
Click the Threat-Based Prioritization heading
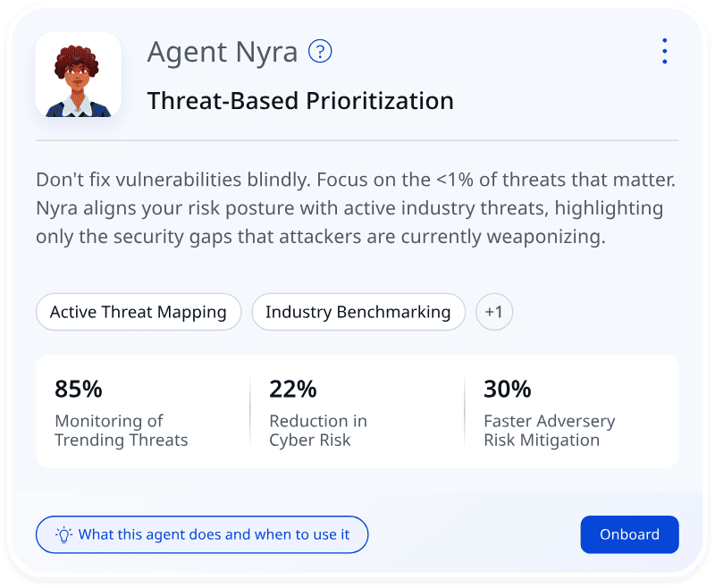coord(300,101)
